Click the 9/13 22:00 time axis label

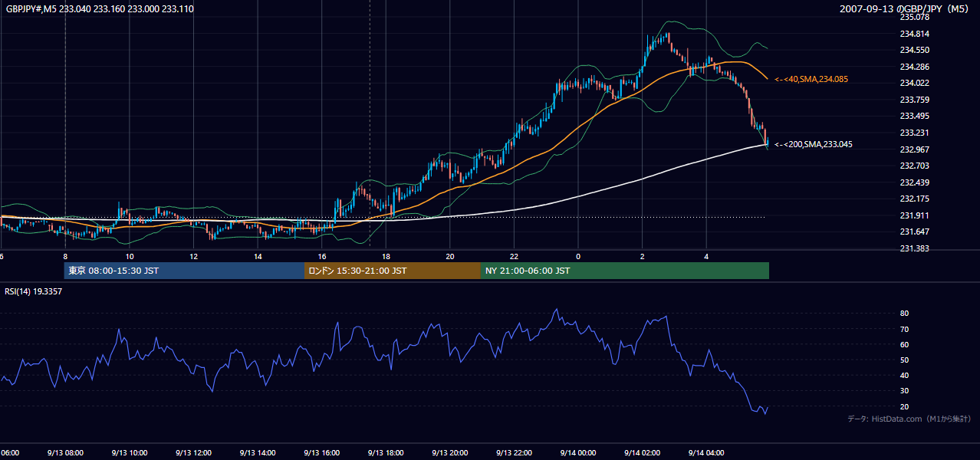[514, 452]
